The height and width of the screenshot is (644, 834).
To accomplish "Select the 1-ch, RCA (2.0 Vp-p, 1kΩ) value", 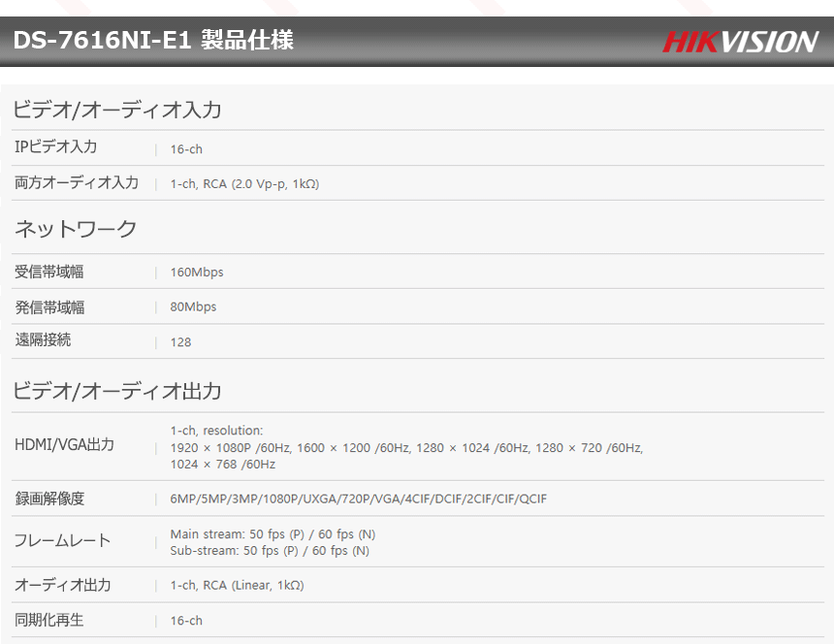I will tap(244, 184).
